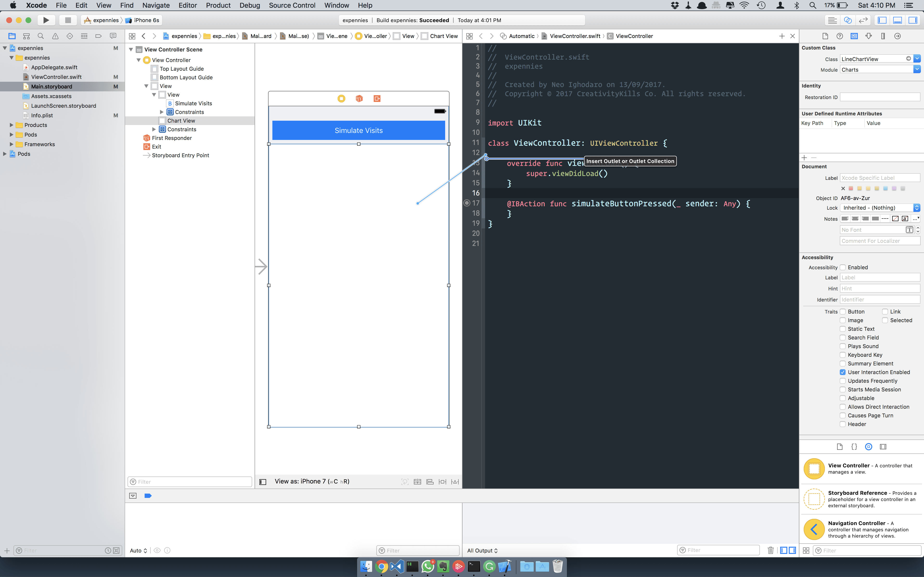
Task: Show the Identity inspector tab
Action: (x=854, y=36)
